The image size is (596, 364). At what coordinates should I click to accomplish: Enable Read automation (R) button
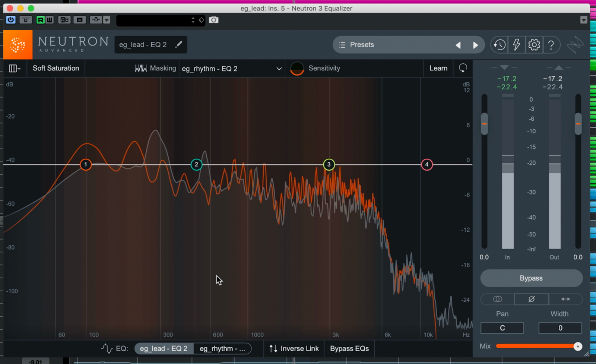(40, 20)
